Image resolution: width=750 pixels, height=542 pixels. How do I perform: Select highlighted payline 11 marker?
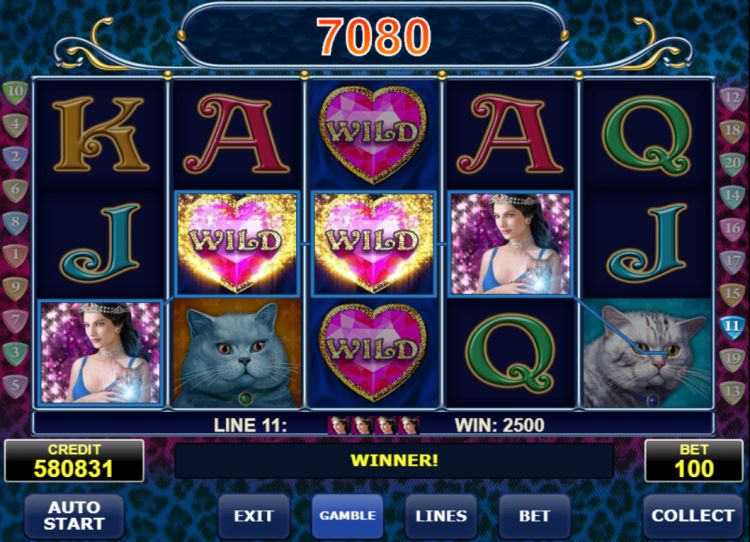tap(732, 327)
